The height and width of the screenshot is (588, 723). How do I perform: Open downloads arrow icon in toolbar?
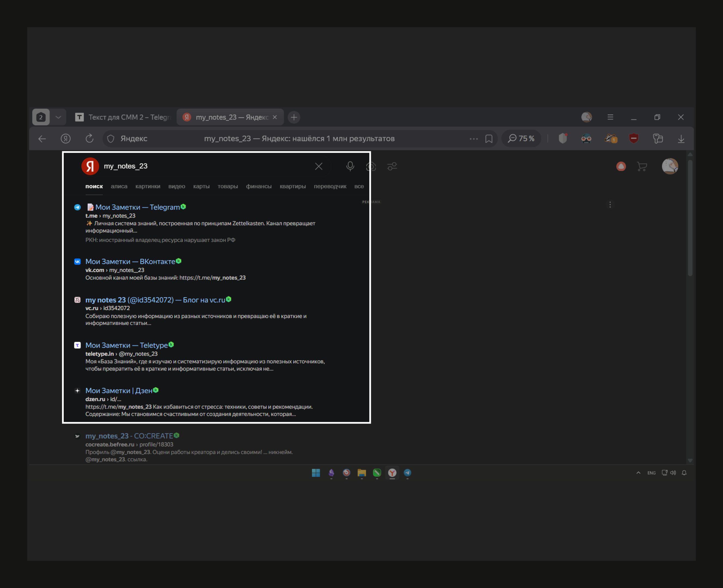pos(681,139)
